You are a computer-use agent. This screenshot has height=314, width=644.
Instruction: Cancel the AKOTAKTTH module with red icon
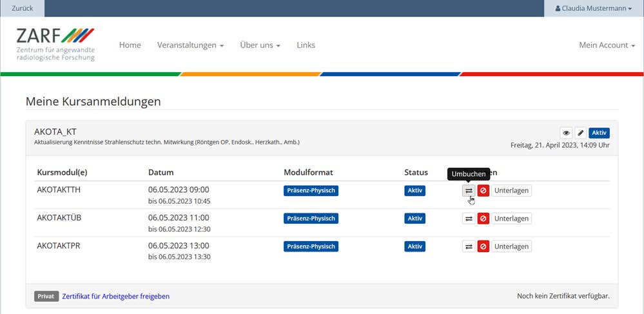[x=483, y=191]
